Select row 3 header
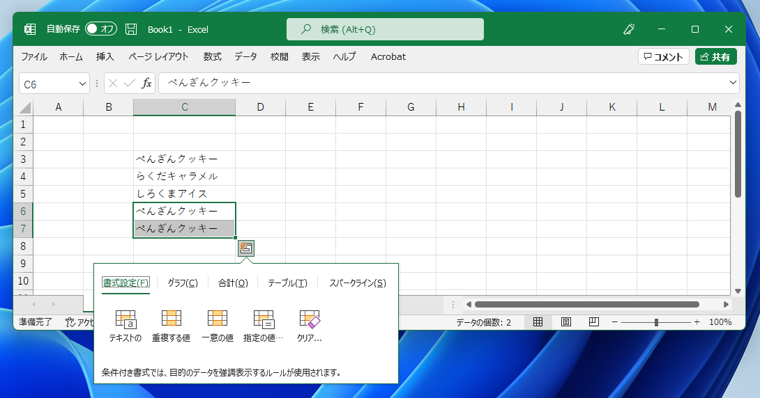The image size is (760, 398). coord(23,159)
